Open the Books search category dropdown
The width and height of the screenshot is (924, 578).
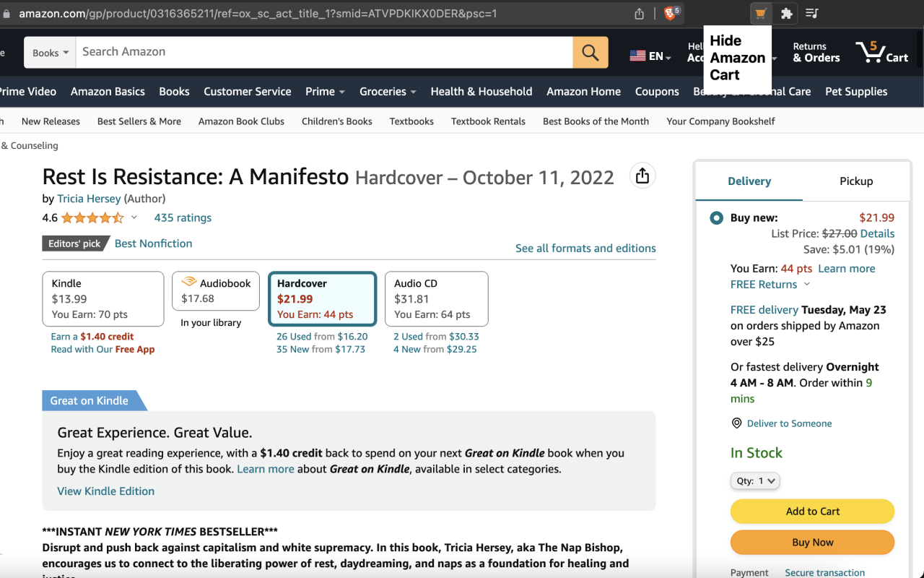coord(49,52)
